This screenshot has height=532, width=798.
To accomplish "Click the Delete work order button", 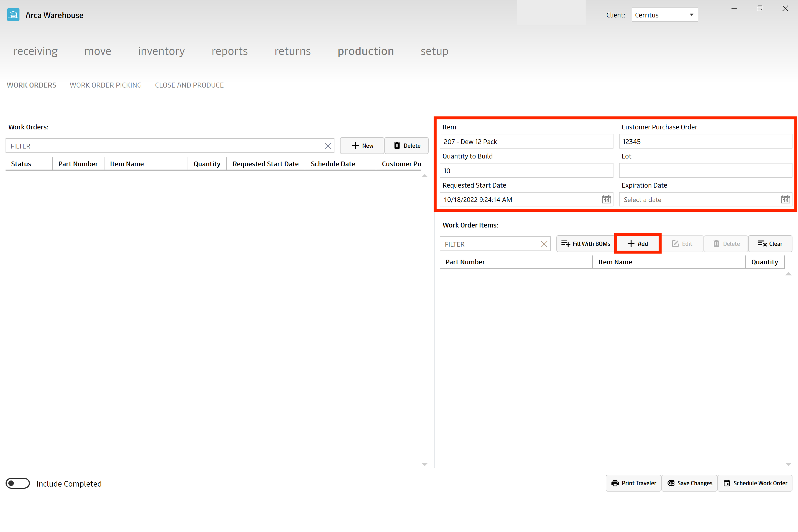I will pos(406,145).
